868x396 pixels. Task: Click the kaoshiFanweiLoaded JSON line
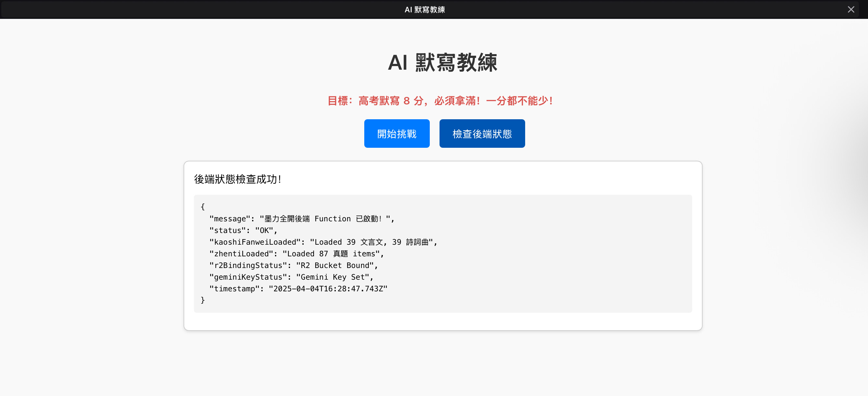(323, 242)
